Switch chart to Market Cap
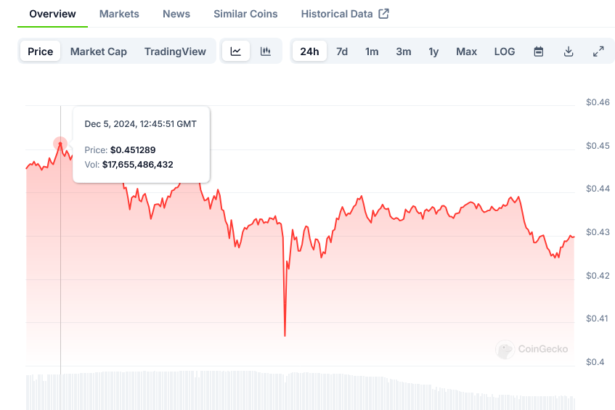The height and width of the screenshot is (410, 615). 98,51
